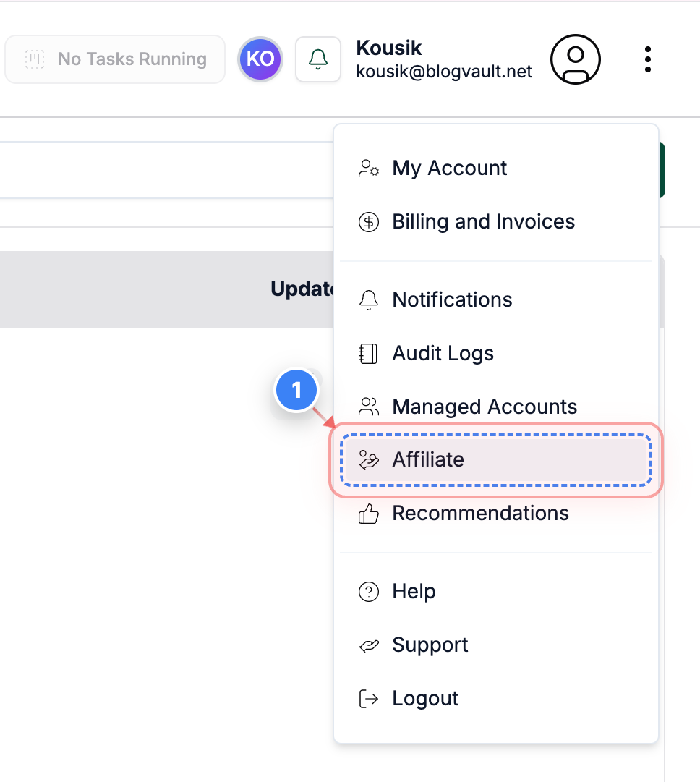The width and height of the screenshot is (700, 782).
Task: Open the three-dot overflow menu
Action: point(647,59)
